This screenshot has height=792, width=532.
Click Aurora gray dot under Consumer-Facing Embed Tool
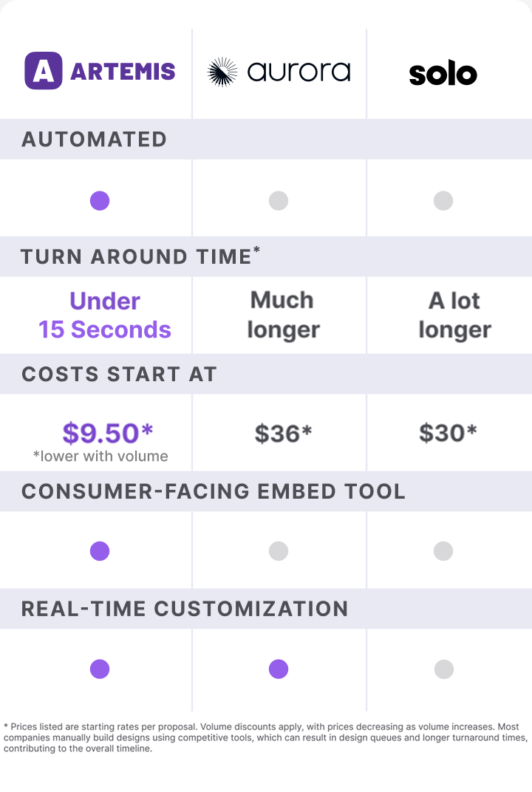[279, 551]
